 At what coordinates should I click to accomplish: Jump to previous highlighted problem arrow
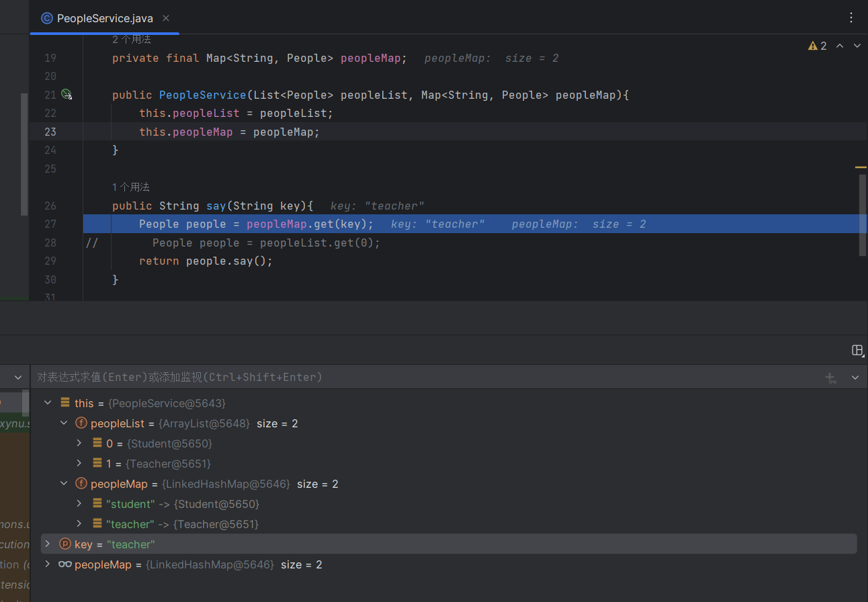click(x=840, y=46)
